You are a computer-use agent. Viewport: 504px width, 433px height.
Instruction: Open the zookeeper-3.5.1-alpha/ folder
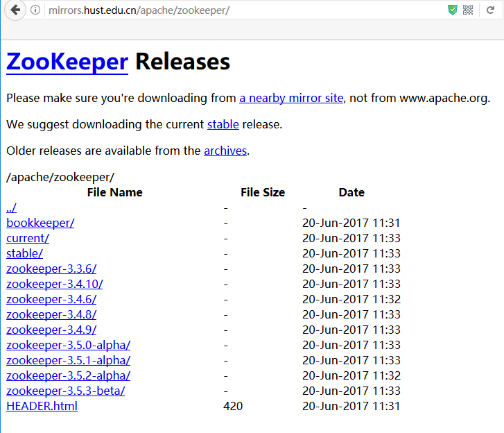pos(69,360)
